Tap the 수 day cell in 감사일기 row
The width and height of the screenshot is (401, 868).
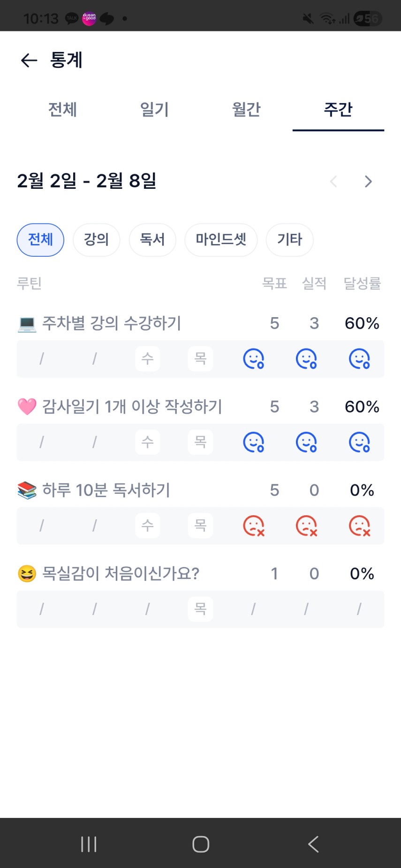click(x=147, y=442)
